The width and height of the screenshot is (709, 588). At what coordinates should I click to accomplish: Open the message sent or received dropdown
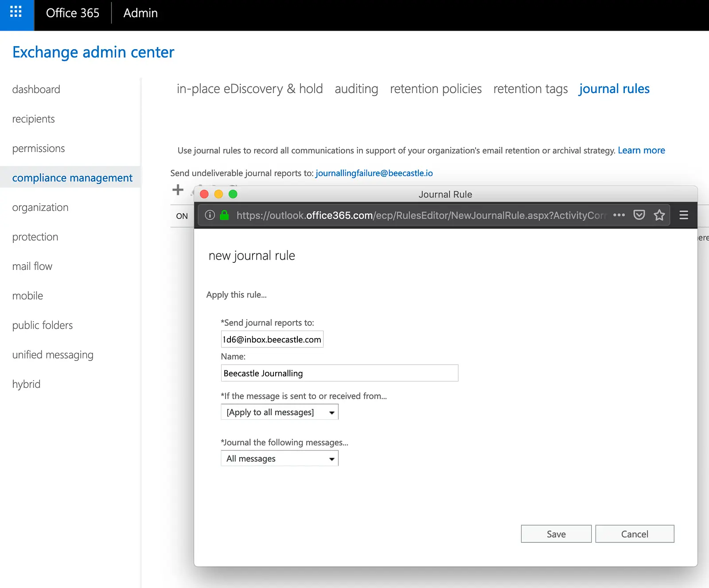click(x=280, y=412)
